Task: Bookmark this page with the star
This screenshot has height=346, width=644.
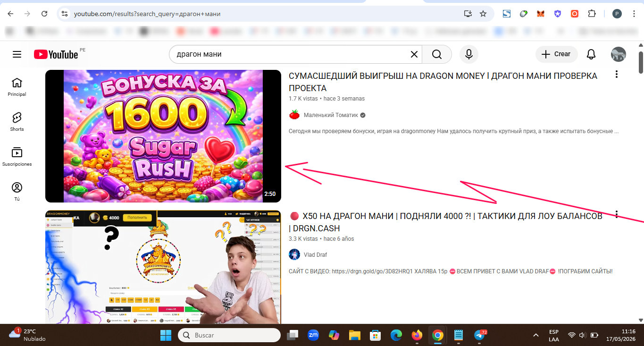Action: pos(483,14)
